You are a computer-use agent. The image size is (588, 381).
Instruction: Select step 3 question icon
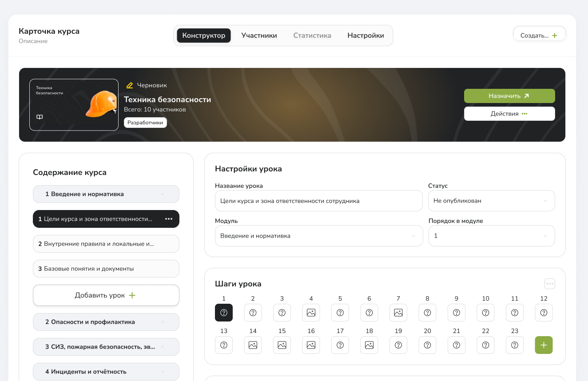[282, 313]
